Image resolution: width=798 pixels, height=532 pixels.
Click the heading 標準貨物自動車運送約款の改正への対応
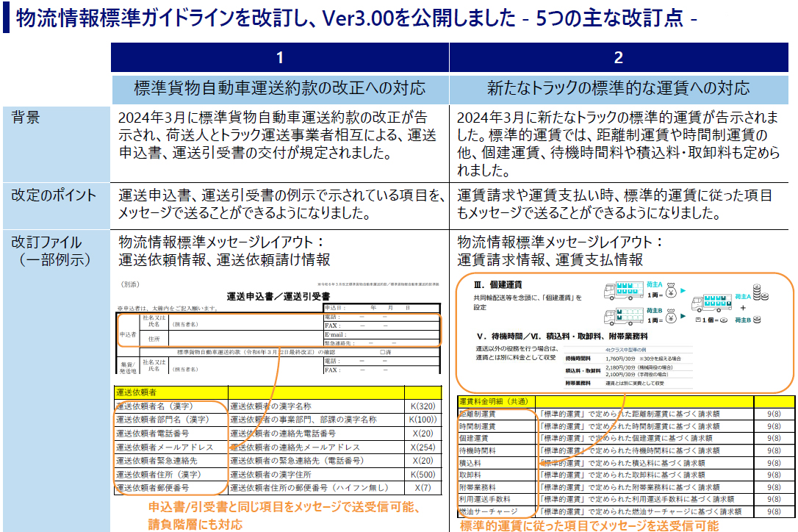280,88
